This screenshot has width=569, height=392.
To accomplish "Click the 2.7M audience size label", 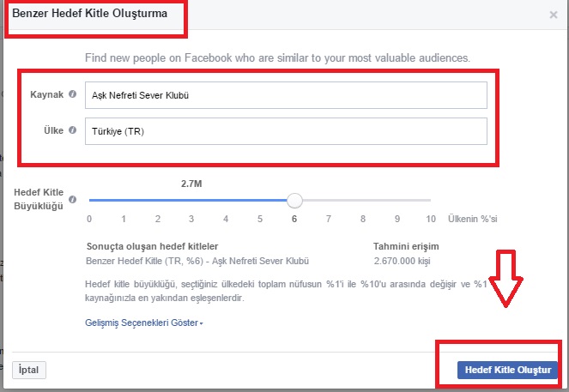I will click(191, 184).
